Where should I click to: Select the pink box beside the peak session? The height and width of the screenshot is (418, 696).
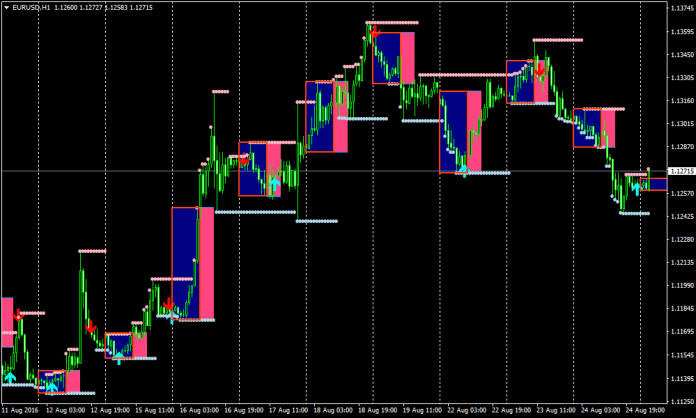[406, 58]
